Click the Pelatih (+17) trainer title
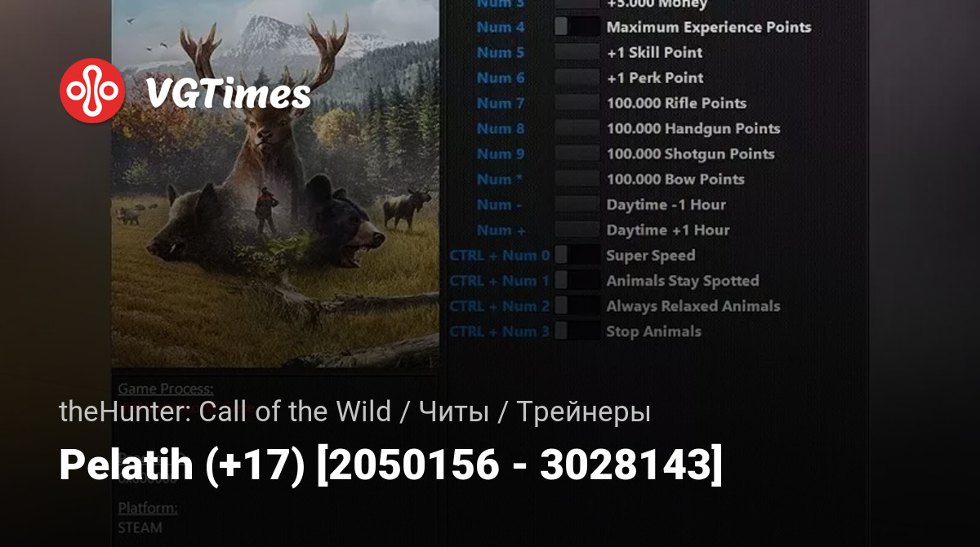980x547 pixels. pyautogui.click(x=390, y=465)
